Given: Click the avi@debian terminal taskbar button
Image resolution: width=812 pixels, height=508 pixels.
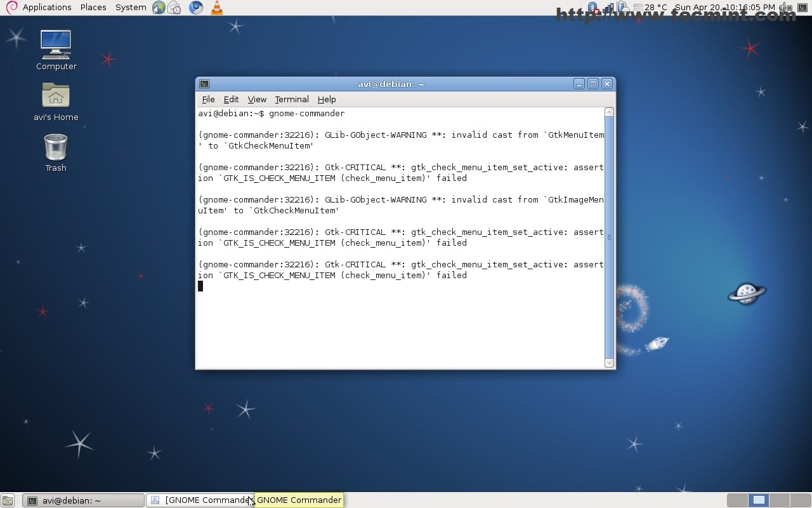Looking at the screenshot, I should [82, 500].
